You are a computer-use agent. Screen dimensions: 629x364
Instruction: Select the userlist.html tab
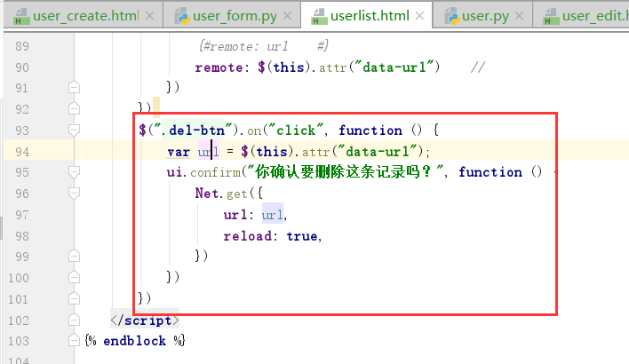click(x=367, y=16)
